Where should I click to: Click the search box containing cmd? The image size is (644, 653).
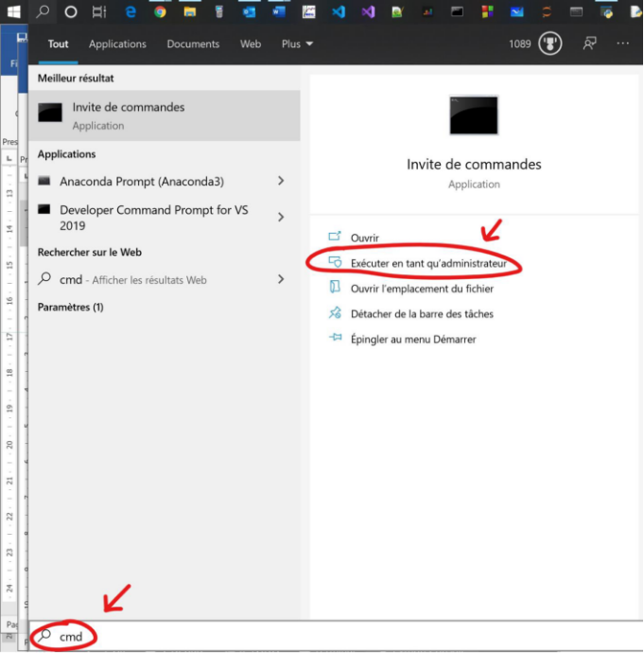(284, 636)
